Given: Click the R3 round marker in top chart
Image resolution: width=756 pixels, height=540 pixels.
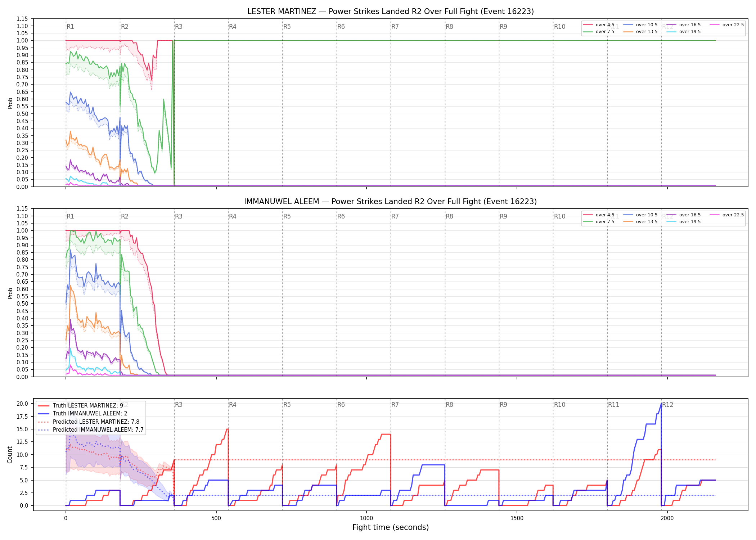Looking at the screenshot, I should tap(179, 27).
